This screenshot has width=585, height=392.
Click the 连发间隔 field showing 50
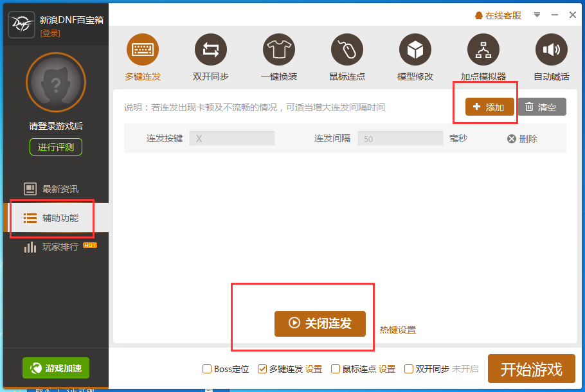point(401,138)
